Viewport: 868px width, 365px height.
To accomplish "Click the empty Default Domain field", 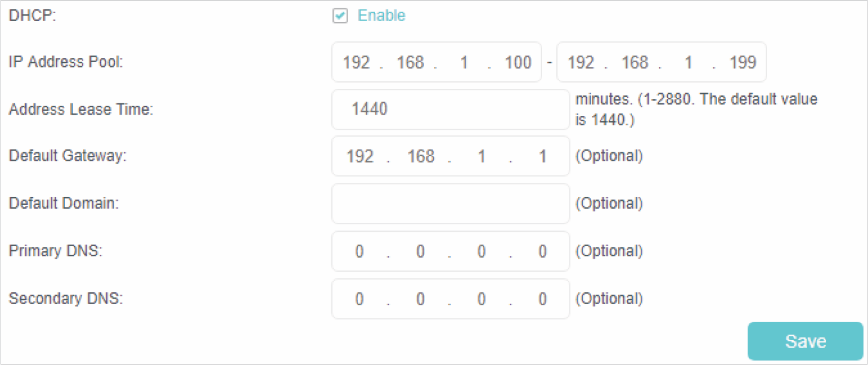I will click(x=450, y=203).
